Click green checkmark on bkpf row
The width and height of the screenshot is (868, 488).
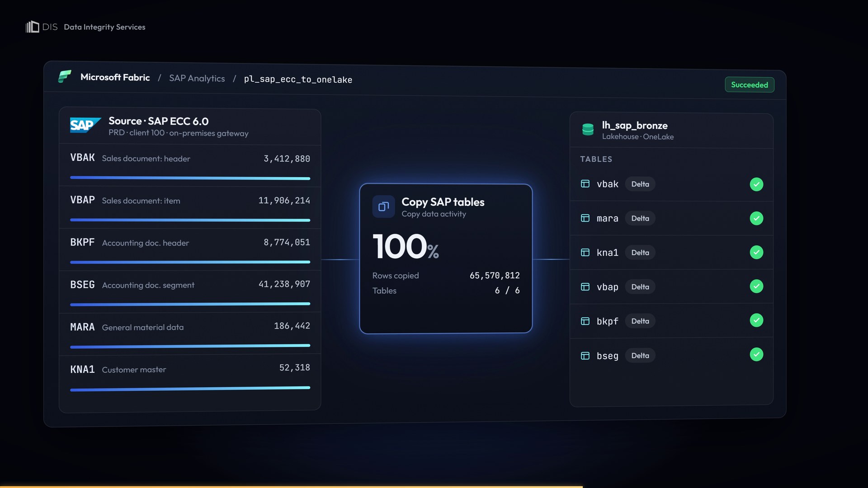[756, 320]
